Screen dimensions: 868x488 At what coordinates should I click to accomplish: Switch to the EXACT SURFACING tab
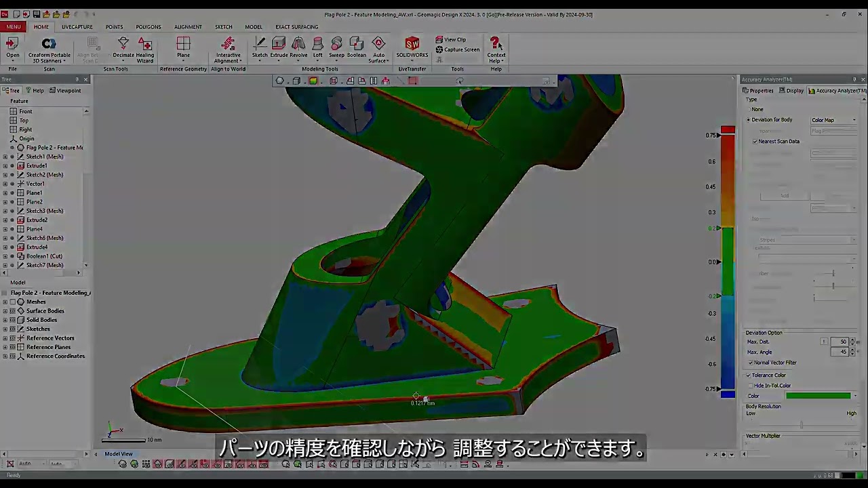click(296, 27)
